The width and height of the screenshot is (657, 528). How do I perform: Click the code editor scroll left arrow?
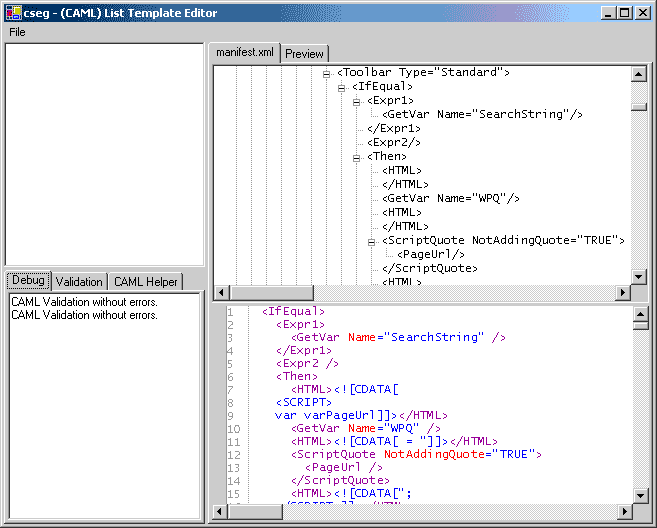[219, 511]
